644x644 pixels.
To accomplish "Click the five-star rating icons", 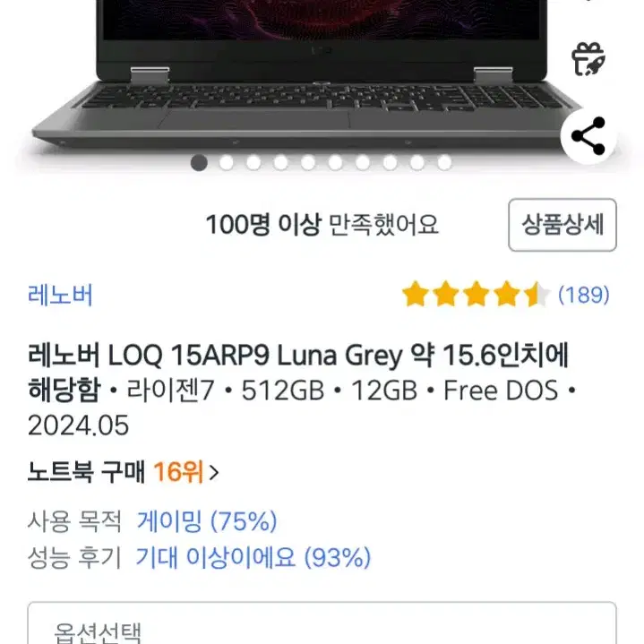I will click(476, 295).
